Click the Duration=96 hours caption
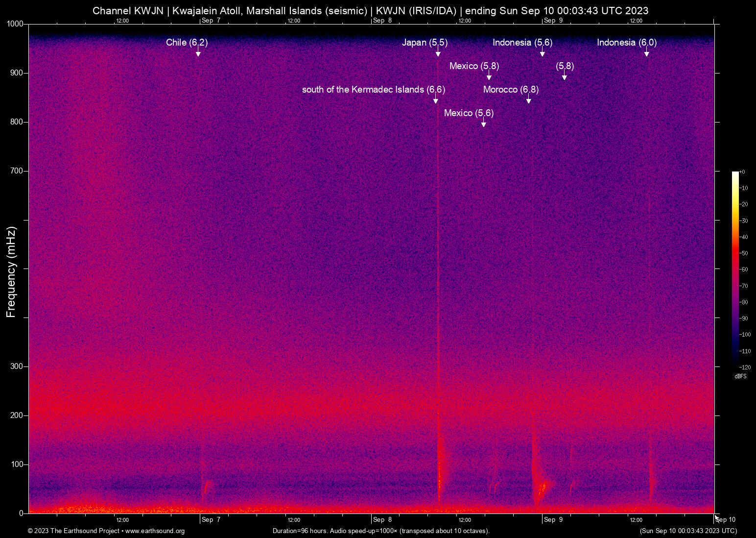The width and height of the screenshot is (756, 538). [381, 531]
